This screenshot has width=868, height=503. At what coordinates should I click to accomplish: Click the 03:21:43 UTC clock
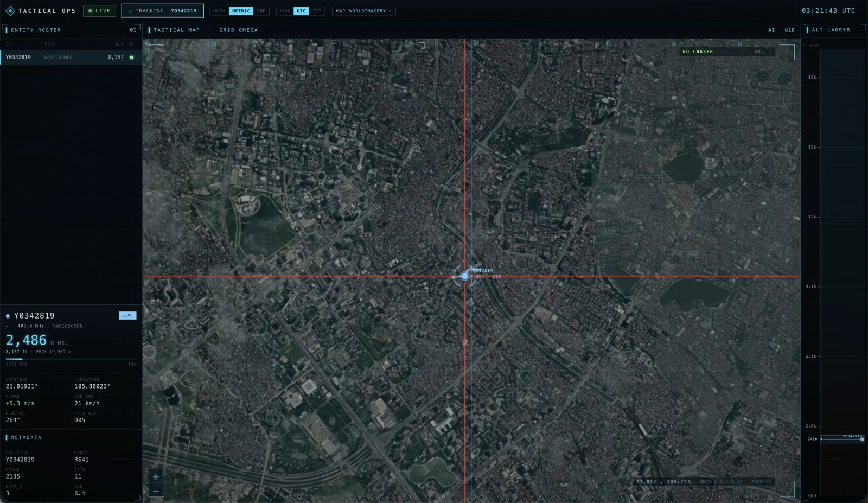pyautogui.click(x=828, y=11)
